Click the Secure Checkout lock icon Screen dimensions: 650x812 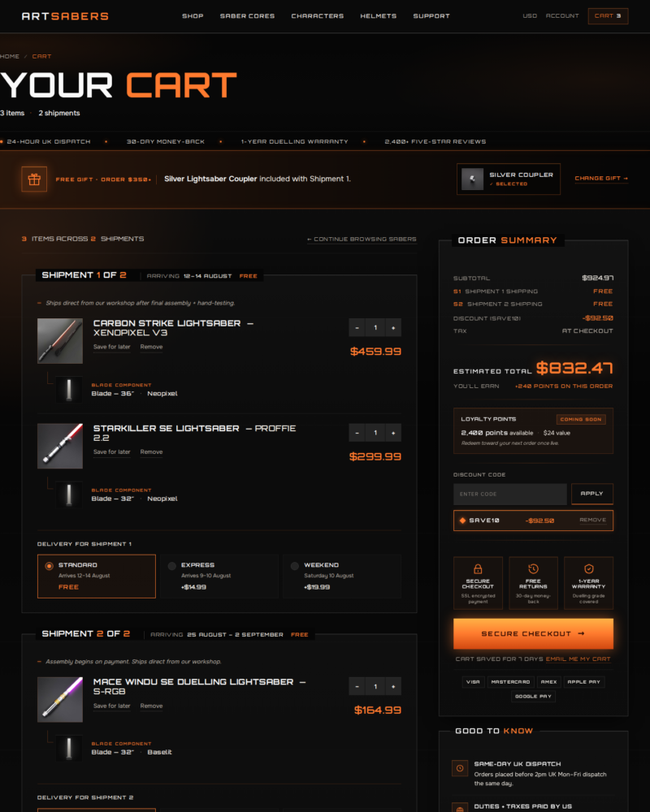pyautogui.click(x=478, y=568)
